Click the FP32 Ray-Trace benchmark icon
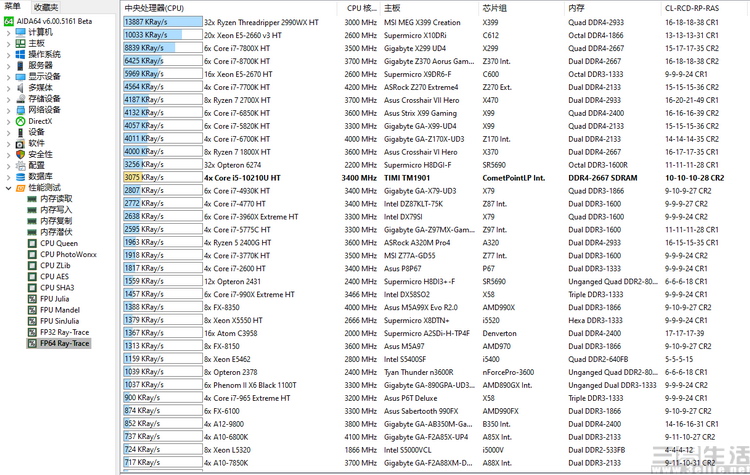Screen dimensions: 750x475 32,332
